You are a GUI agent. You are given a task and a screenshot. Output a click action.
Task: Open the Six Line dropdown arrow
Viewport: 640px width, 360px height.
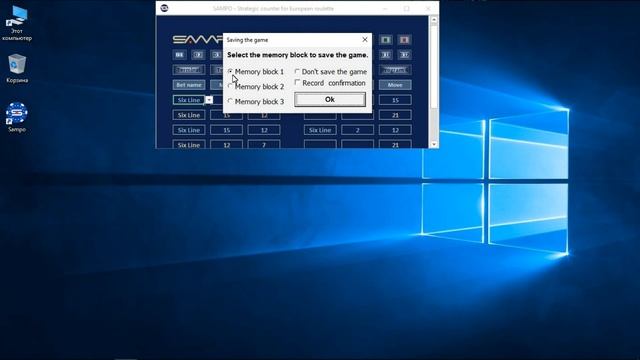pyautogui.click(x=209, y=100)
